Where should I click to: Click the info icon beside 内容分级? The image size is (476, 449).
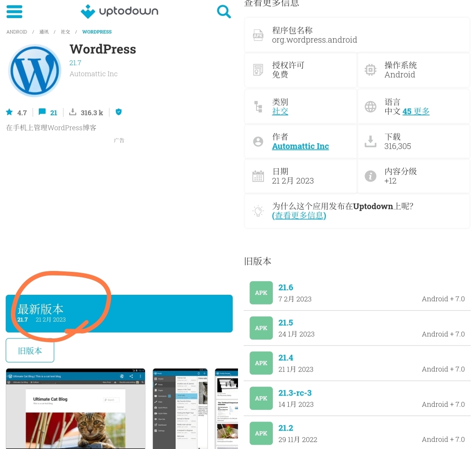point(370,176)
